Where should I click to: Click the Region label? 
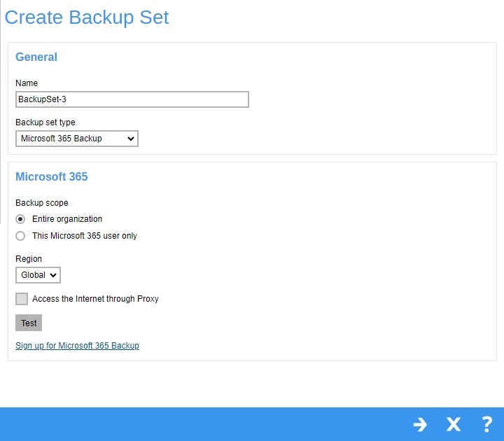click(x=29, y=259)
